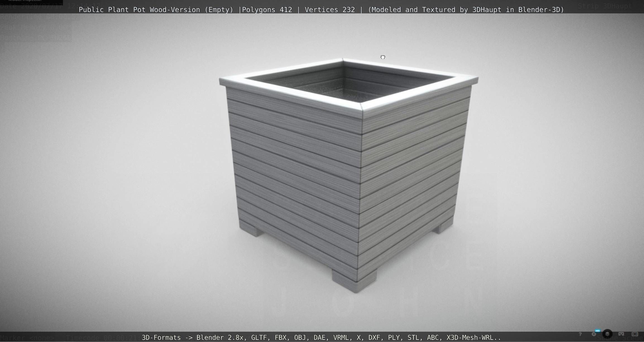Viewport: 644px width, 342px height.
Task: Switch to VR headset view mode
Action: [621, 334]
